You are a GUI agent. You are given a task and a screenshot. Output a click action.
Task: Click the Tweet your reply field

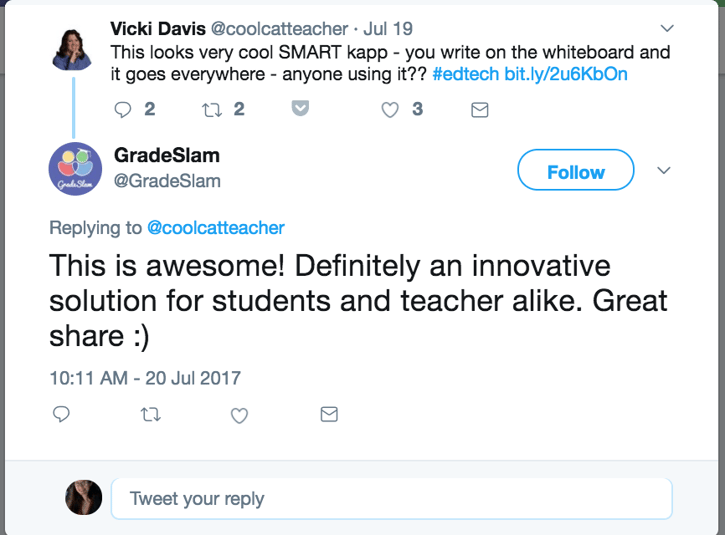(390, 498)
